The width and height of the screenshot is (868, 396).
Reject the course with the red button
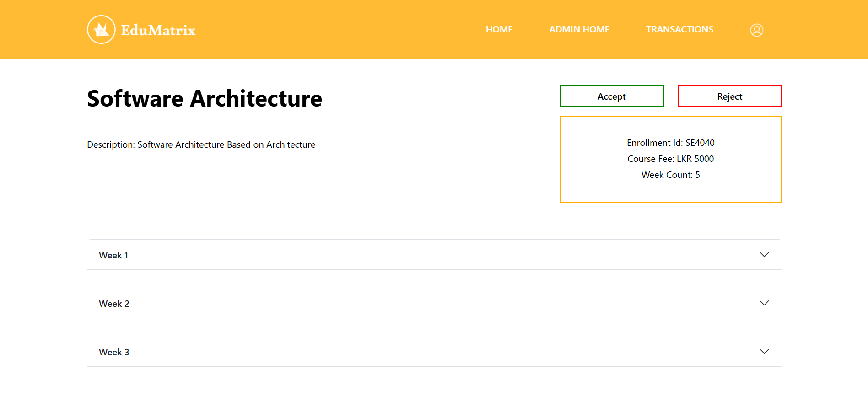coord(729,96)
